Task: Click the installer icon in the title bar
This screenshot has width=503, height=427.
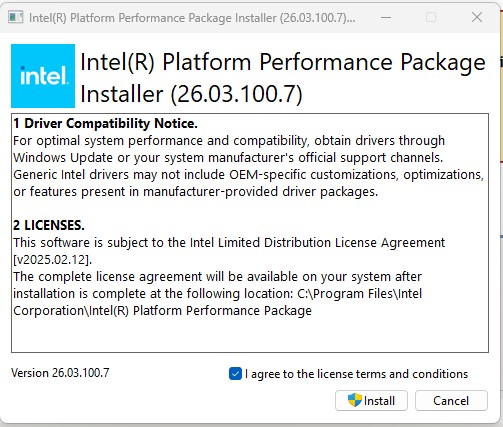Action: click(15, 17)
